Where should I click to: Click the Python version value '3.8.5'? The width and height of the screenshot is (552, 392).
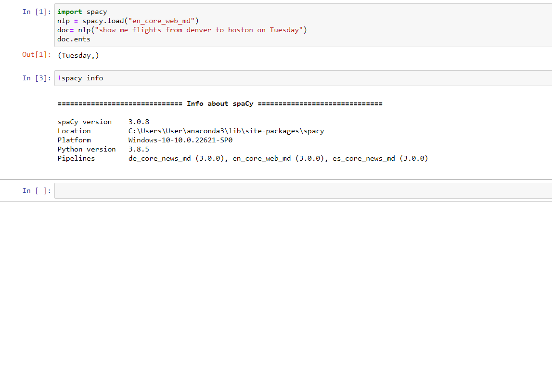tap(139, 149)
